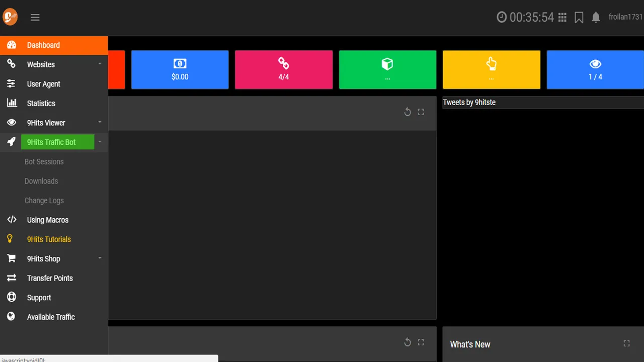The height and width of the screenshot is (362, 644).
Task: Click the Transfer Points arrows icon
Action: [11, 278]
